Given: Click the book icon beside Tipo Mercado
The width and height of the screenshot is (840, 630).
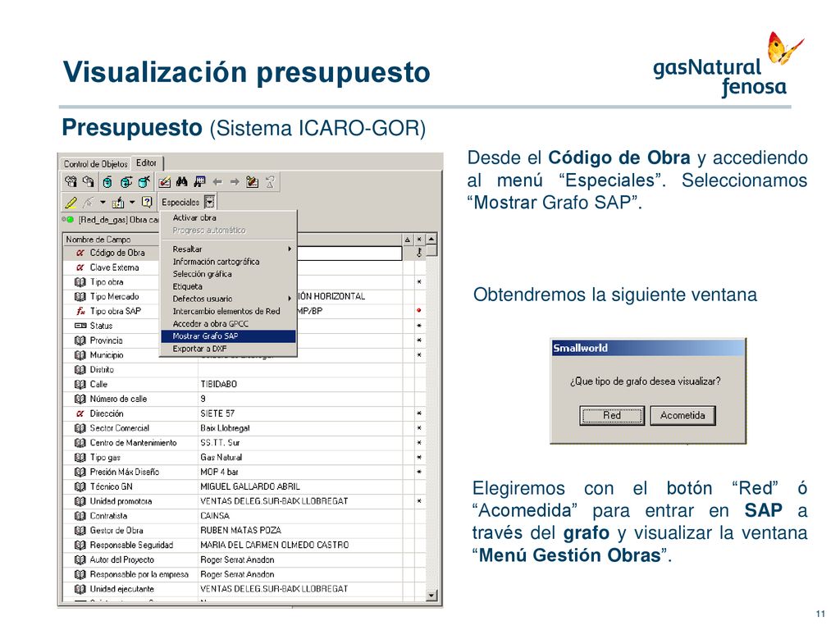Looking at the screenshot, I should [x=80, y=297].
